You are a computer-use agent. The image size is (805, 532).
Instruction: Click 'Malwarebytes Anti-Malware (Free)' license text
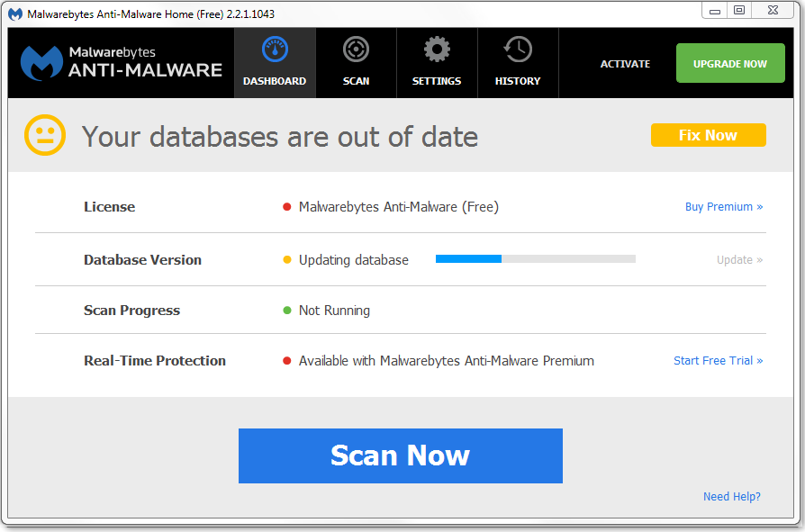399,207
